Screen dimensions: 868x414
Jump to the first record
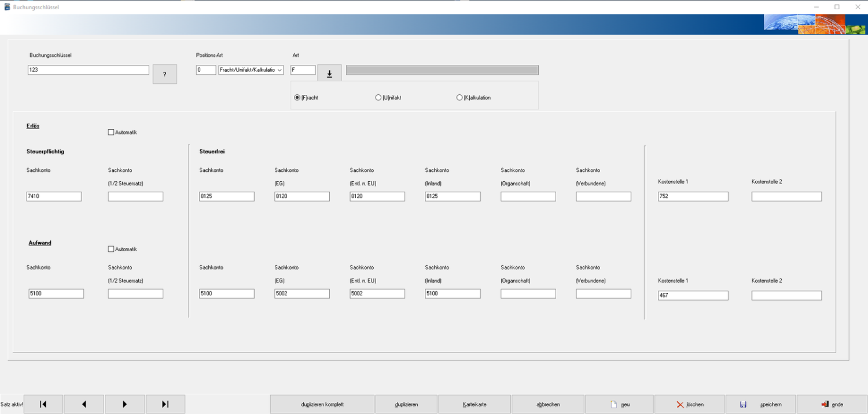pos(43,404)
